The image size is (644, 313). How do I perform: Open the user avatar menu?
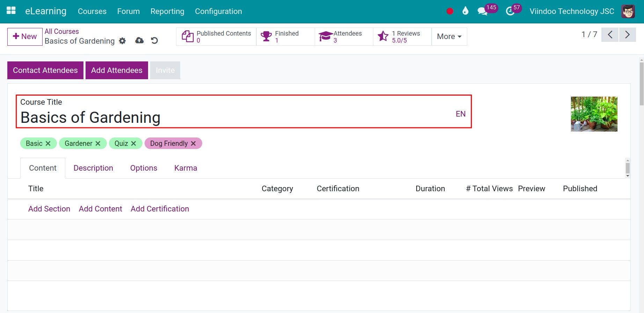628,12
